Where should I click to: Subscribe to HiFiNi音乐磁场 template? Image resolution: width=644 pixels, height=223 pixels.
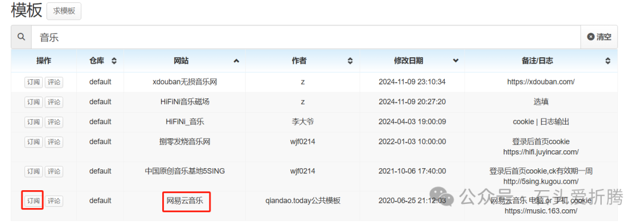point(33,102)
